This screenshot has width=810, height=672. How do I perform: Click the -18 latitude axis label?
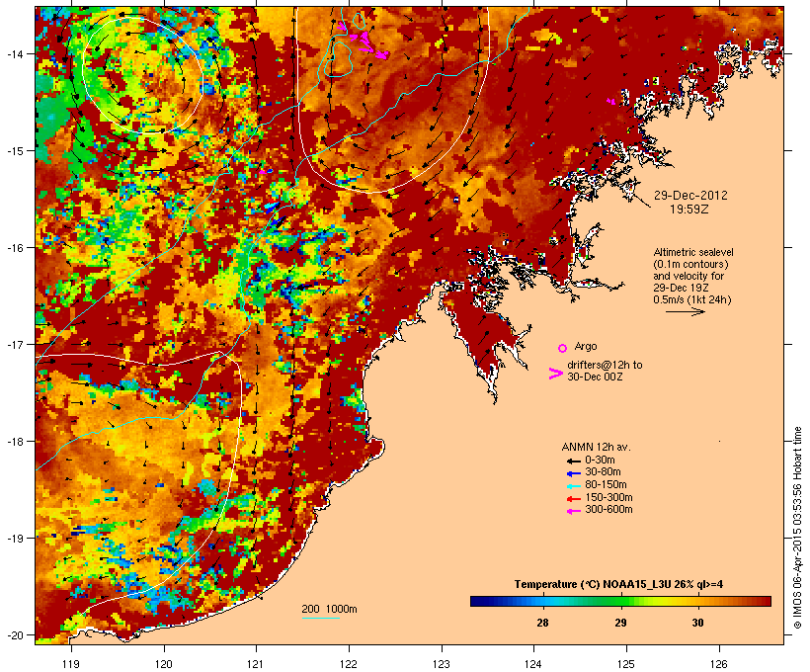[x=15, y=442]
